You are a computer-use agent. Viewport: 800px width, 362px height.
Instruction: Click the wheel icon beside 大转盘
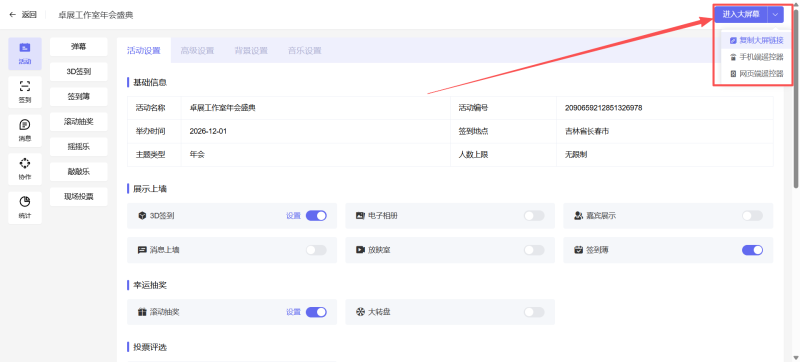[360, 312]
